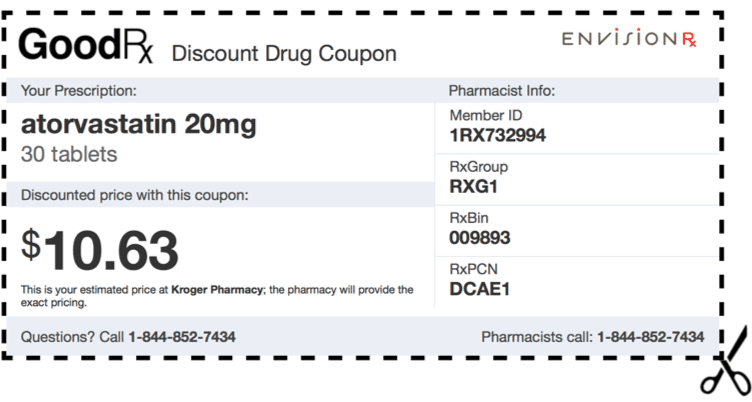This screenshot has height=402, width=752.
Task: Select Member ID value 1RX732994
Action: click(x=497, y=135)
